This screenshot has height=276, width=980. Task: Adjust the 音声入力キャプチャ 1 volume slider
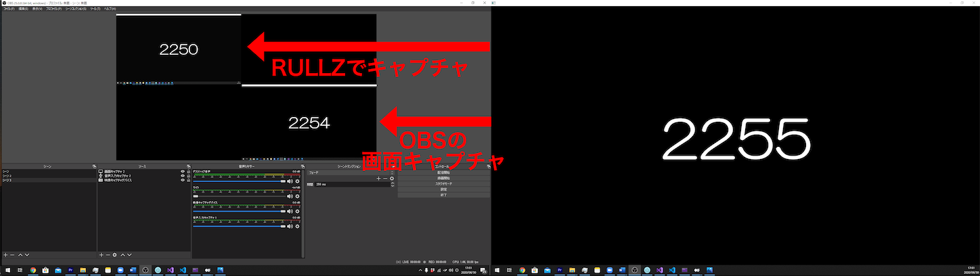[239, 226]
